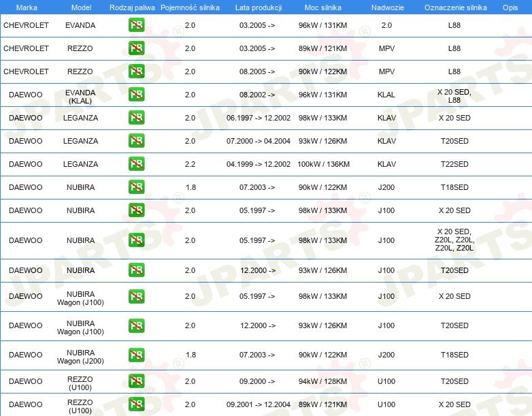The image size is (532, 416).
Task: Click fuel icon for Leganza 98kW / 133KM row
Action: tap(136, 118)
